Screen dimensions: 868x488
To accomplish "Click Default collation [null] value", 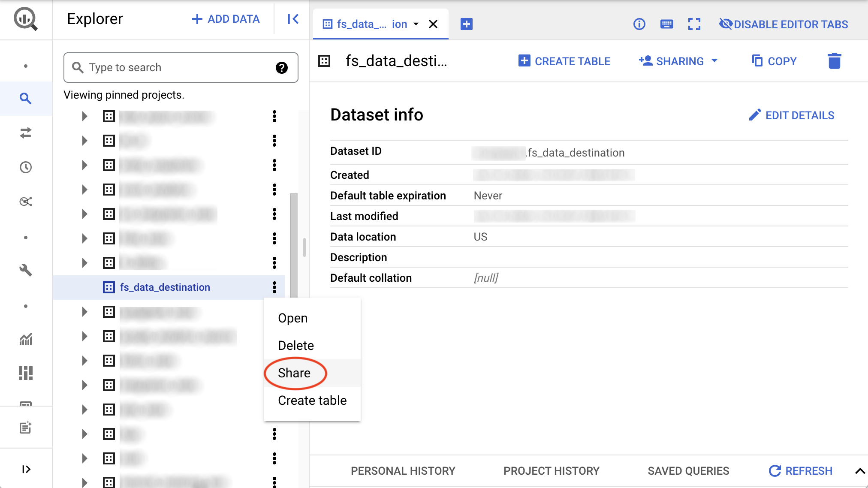I will (486, 278).
